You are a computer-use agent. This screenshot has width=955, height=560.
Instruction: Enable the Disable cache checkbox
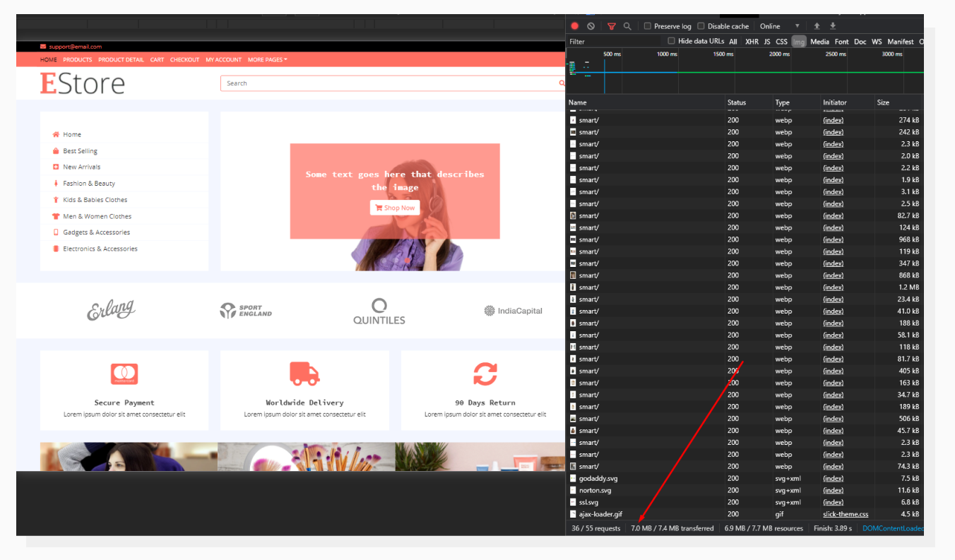pyautogui.click(x=701, y=25)
